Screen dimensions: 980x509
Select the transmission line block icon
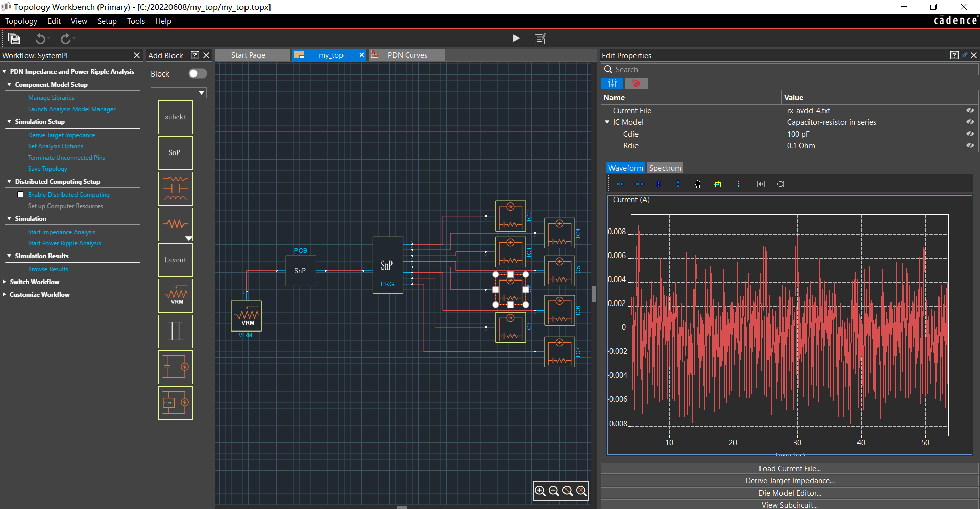tap(176, 332)
